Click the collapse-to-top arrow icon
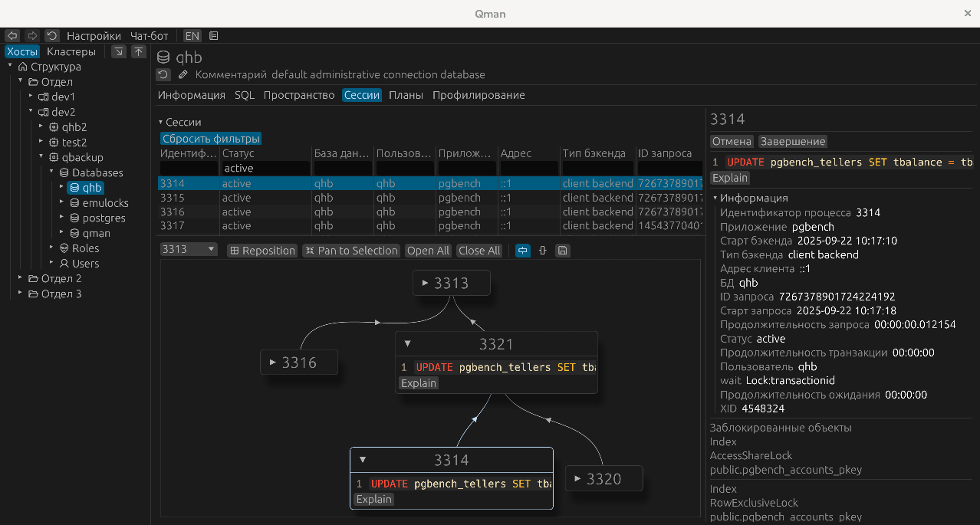Image resolution: width=980 pixels, height=525 pixels. click(x=139, y=52)
